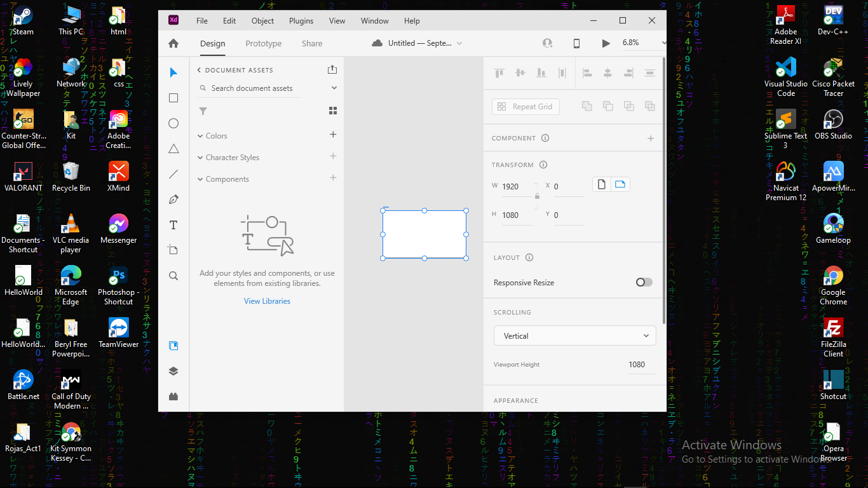Open the Plugins panel icon

[x=173, y=396]
